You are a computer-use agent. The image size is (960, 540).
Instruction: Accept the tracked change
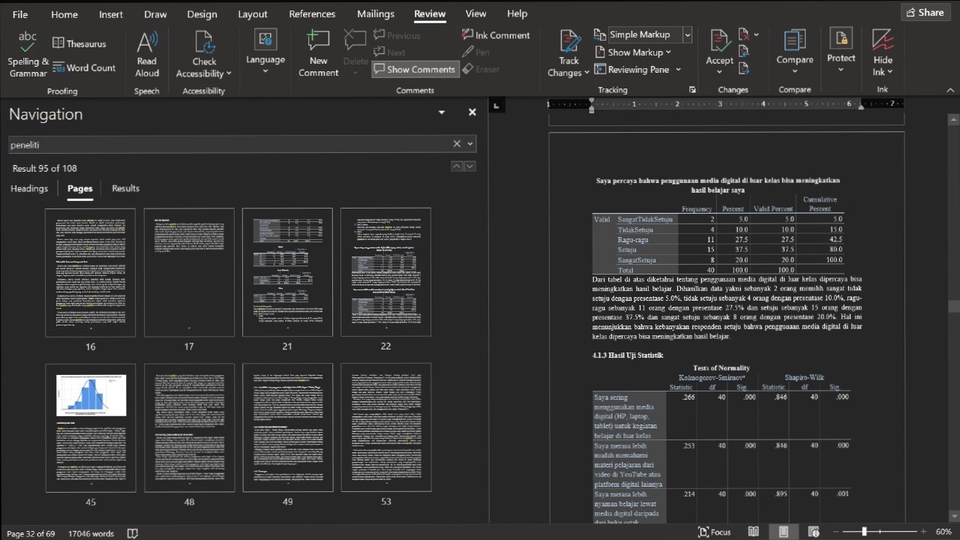pos(719,53)
